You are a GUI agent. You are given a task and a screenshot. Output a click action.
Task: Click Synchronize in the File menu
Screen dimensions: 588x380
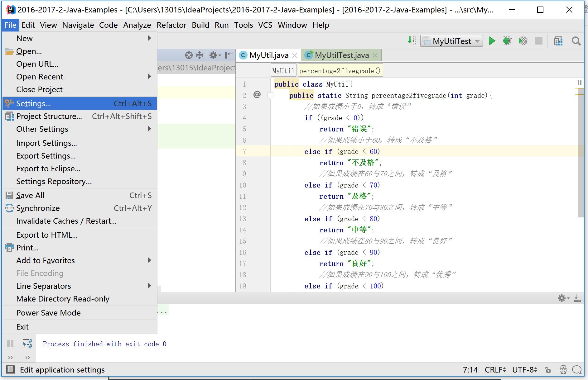point(80,208)
